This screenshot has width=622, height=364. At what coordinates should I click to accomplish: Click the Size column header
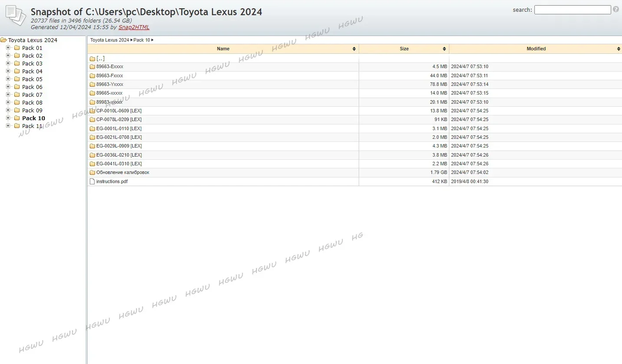point(404,49)
